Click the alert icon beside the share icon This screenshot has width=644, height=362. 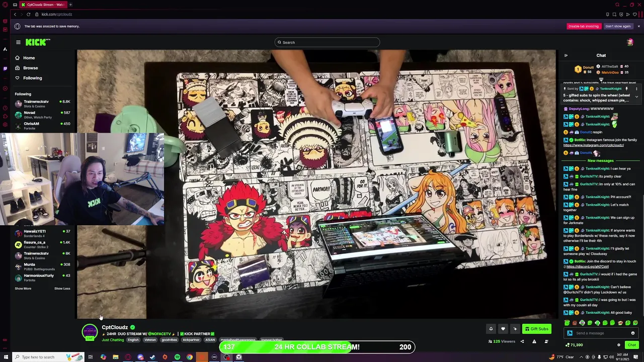[x=534, y=342]
